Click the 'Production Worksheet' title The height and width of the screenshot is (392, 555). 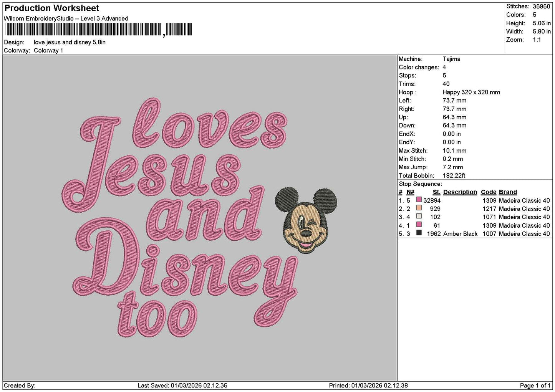(x=51, y=8)
